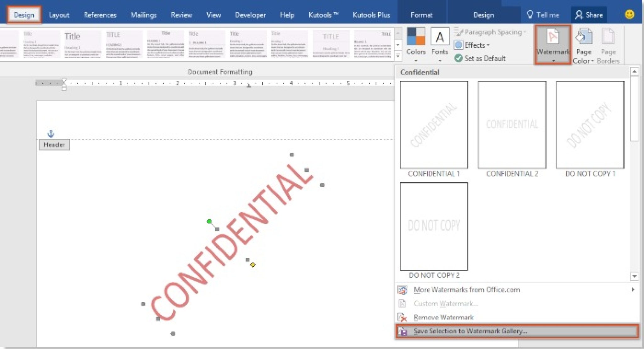Click the Paragraph Spacing icon
Viewport: 644px width, 349px height.
459,32
